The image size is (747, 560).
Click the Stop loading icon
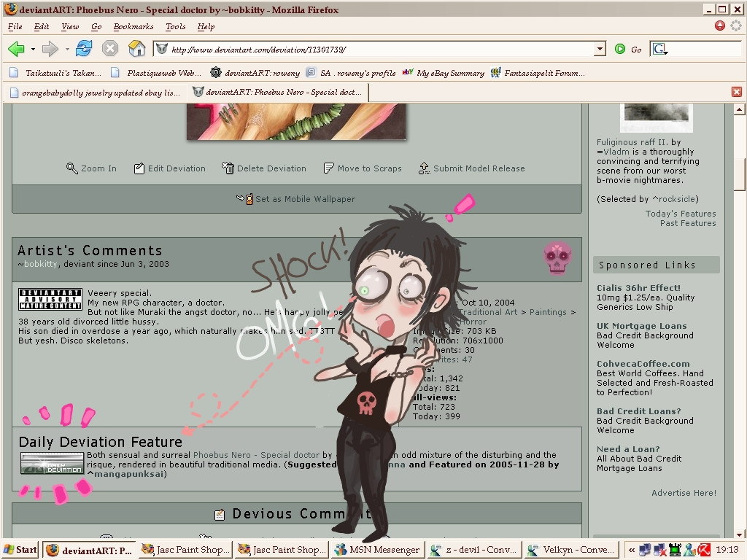(110, 49)
